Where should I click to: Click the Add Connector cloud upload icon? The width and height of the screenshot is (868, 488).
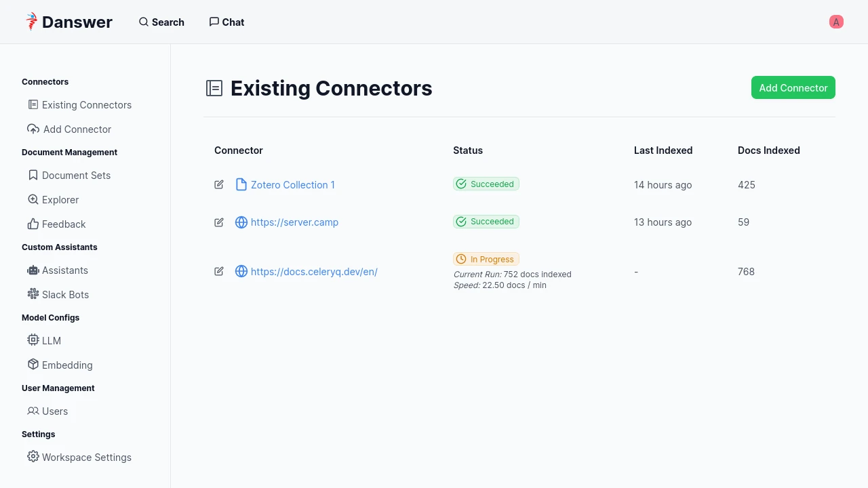coord(33,129)
